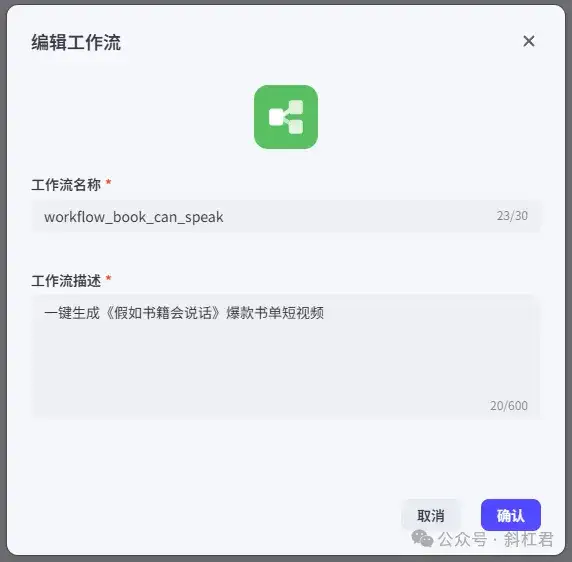
Task: Click the 斜杠君 name in the watermark
Action: (529, 539)
